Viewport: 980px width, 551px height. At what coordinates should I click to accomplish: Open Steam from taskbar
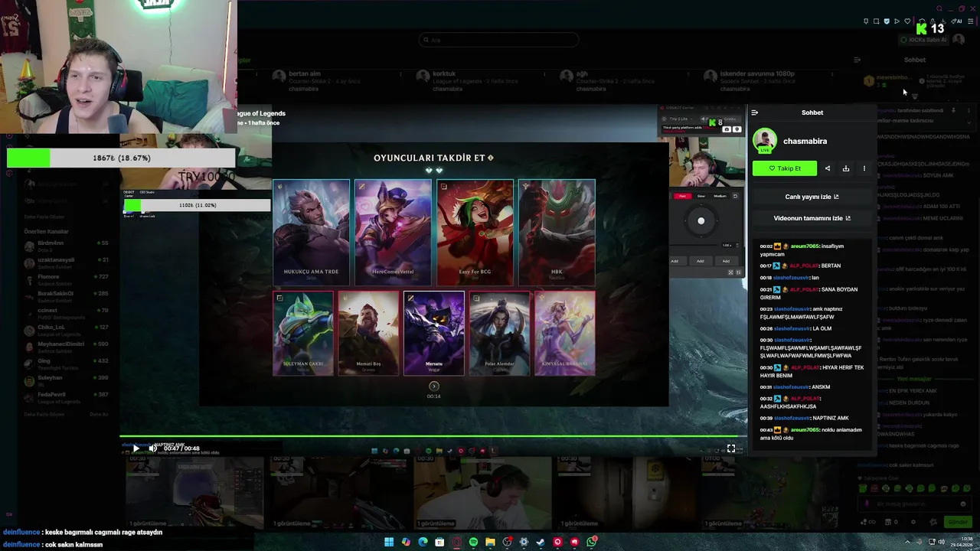(541, 543)
